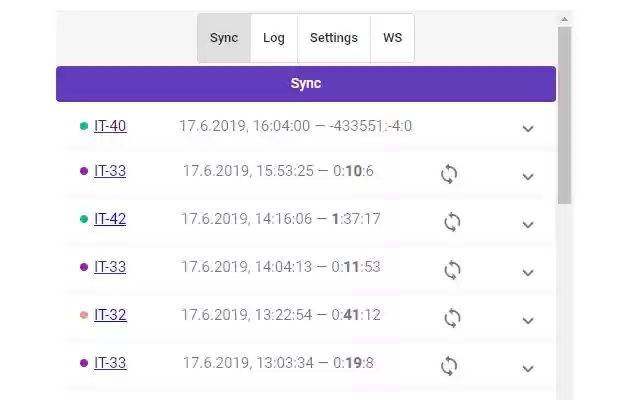Open IT-33 link in 13:03:34 row

(110, 363)
